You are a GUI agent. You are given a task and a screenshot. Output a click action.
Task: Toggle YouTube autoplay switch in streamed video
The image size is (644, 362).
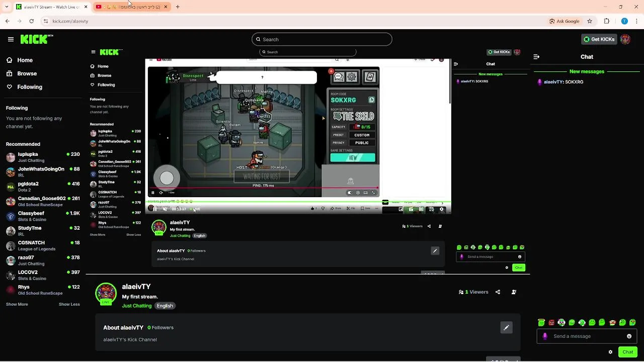coord(350,193)
